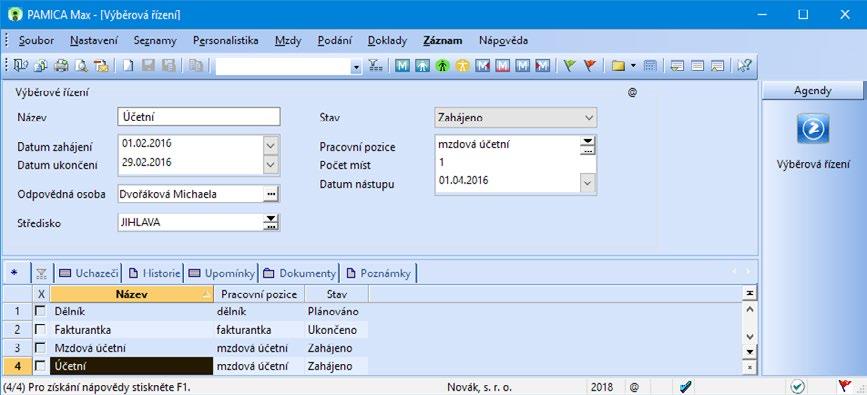Click the greyed-out single diskette Save icon

148,66
